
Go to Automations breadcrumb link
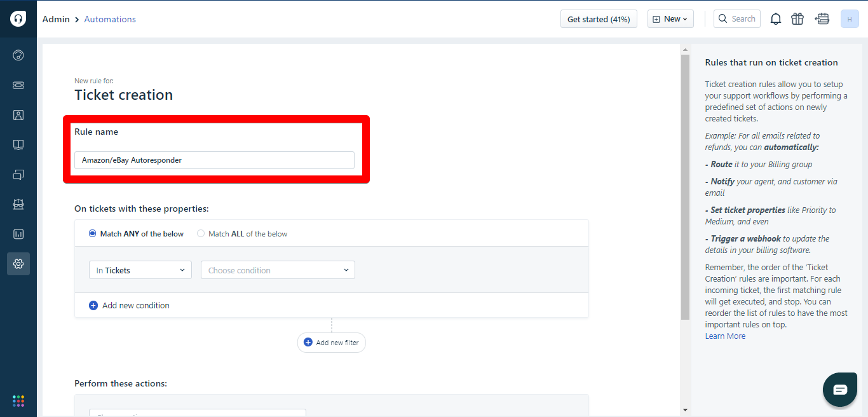110,19
